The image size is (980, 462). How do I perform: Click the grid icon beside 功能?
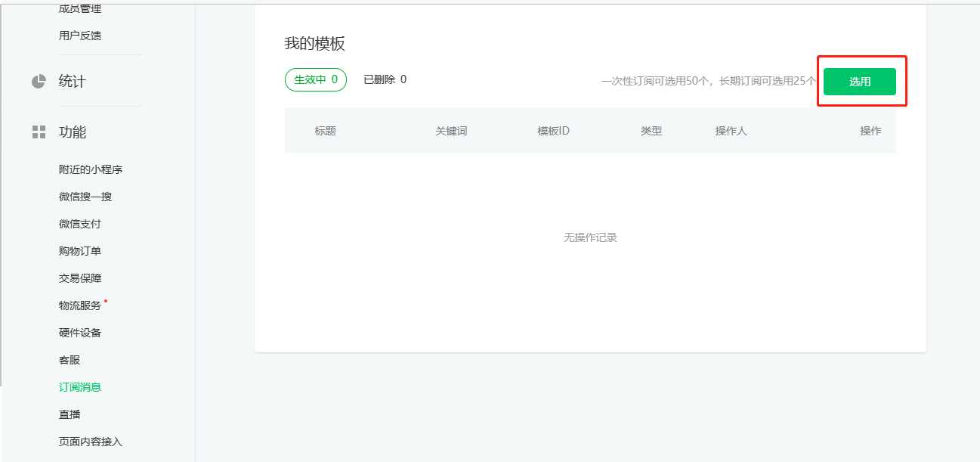[39, 132]
